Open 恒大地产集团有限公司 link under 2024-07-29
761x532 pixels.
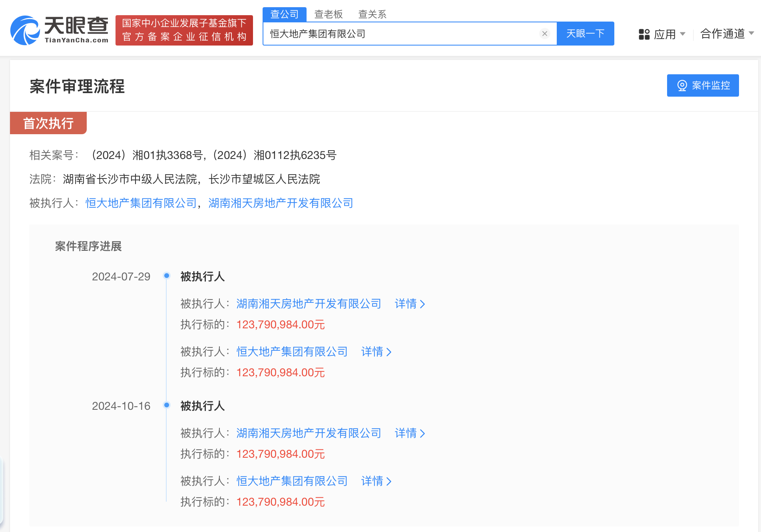(x=292, y=351)
